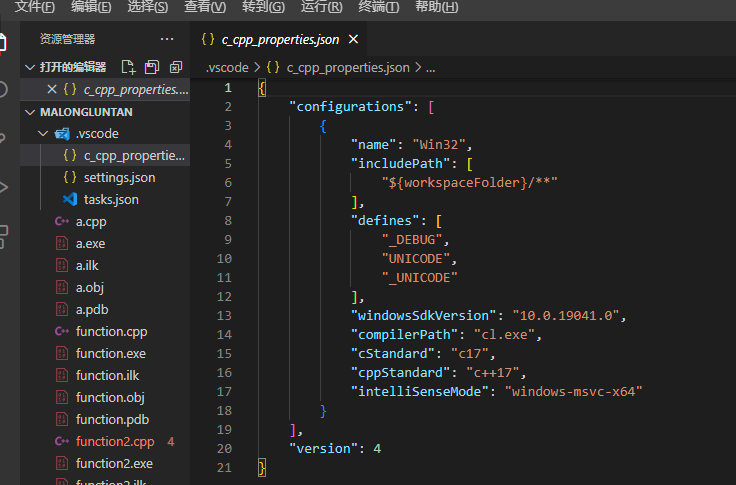Collapse the .vscode folder

click(43, 134)
